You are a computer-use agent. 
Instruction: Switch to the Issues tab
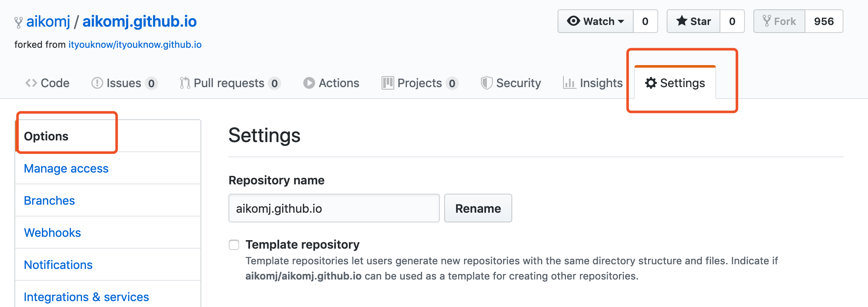[x=124, y=83]
